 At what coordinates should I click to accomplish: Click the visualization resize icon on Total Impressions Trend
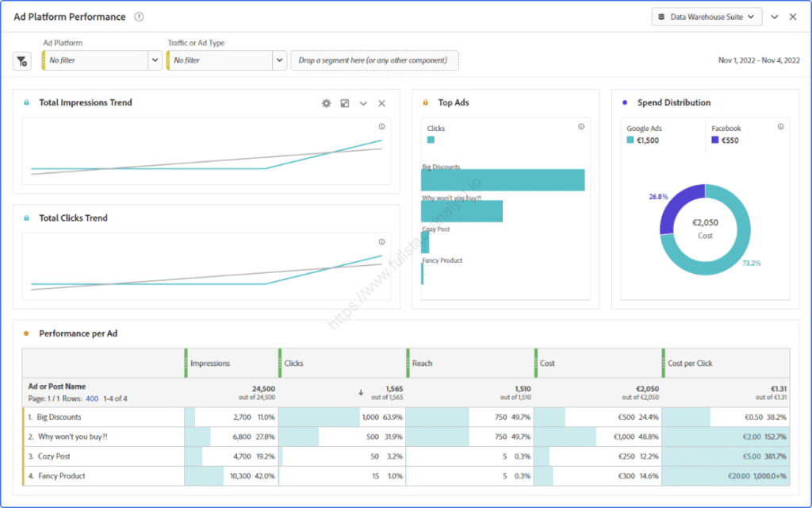[344, 102]
